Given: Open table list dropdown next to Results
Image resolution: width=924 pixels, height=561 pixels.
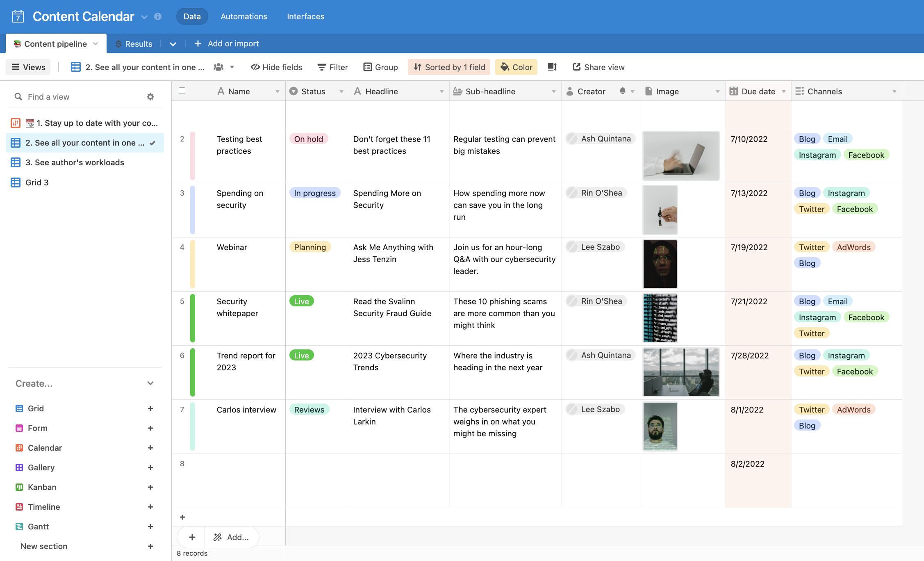Looking at the screenshot, I should (173, 44).
